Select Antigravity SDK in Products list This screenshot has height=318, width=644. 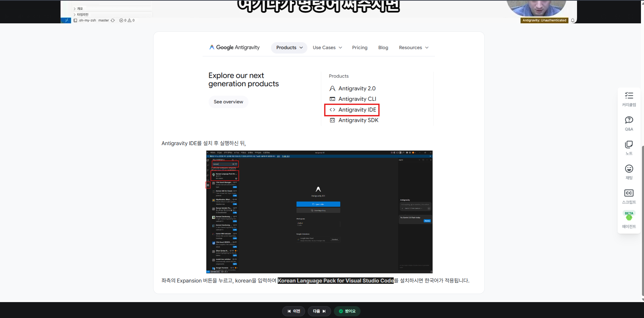click(354, 120)
